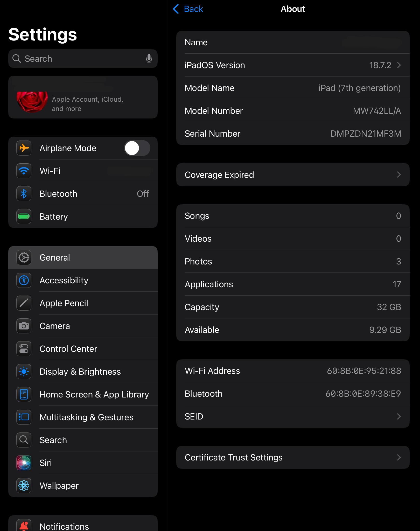420x531 pixels.
Task: Select Wi-Fi address 60:8B:0E:95:21:88
Action: click(364, 371)
